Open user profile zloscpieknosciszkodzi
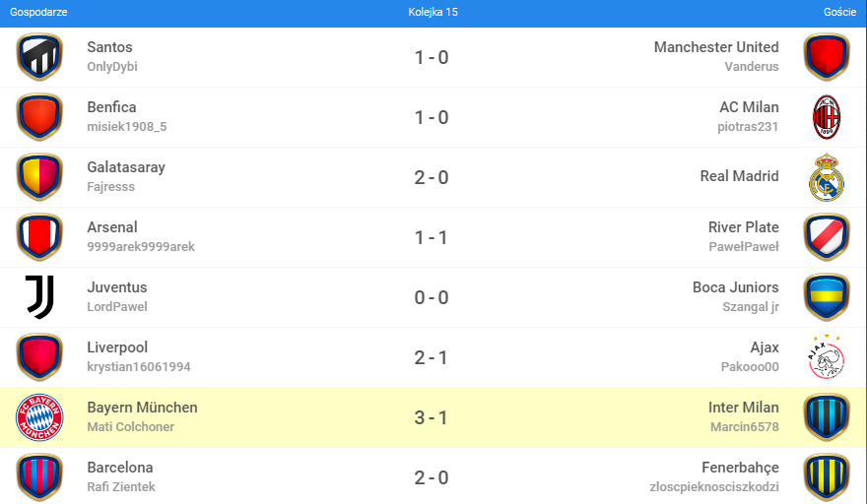The width and height of the screenshot is (867, 504). (714, 487)
